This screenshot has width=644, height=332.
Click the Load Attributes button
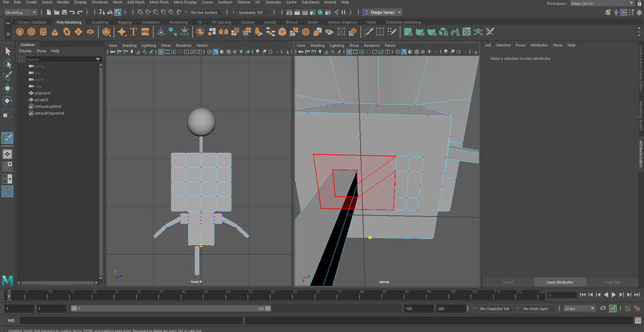560,282
